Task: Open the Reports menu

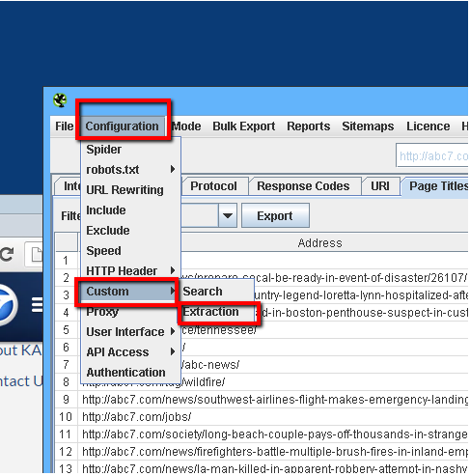Action: pos(308,126)
